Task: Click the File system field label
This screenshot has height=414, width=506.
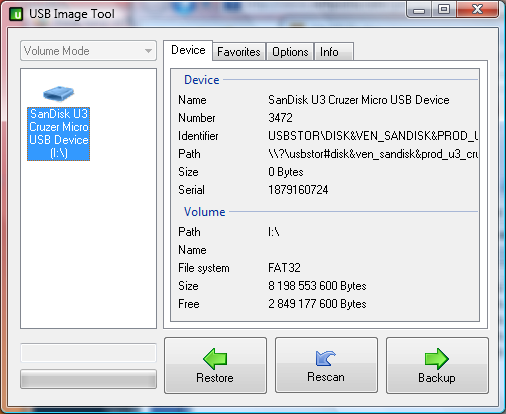Action: [x=204, y=268]
